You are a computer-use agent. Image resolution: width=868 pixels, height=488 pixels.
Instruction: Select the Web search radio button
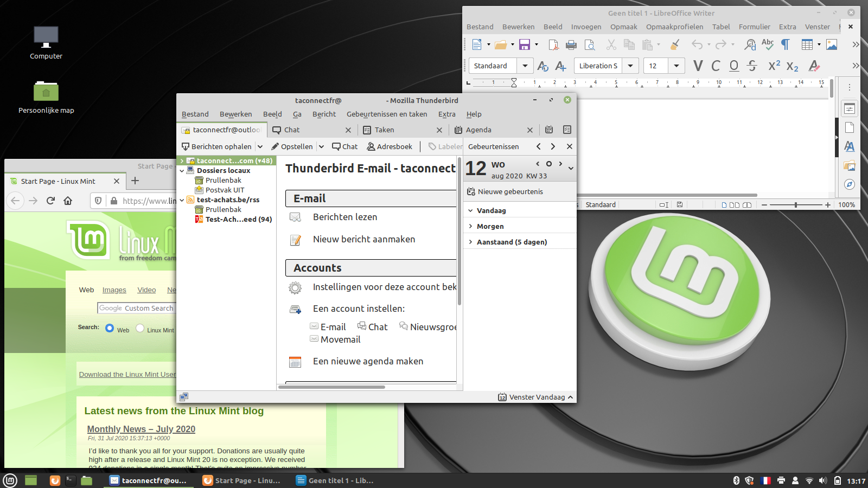110,328
